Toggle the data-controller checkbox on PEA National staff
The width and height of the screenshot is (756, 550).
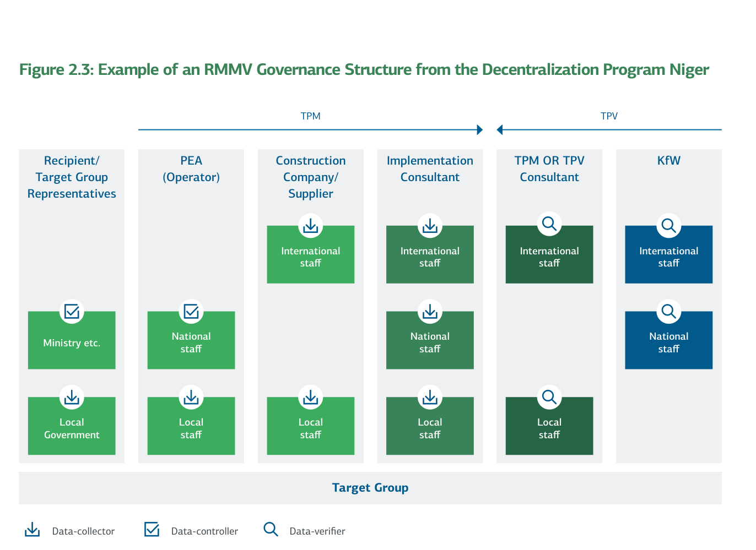(x=191, y=311)
